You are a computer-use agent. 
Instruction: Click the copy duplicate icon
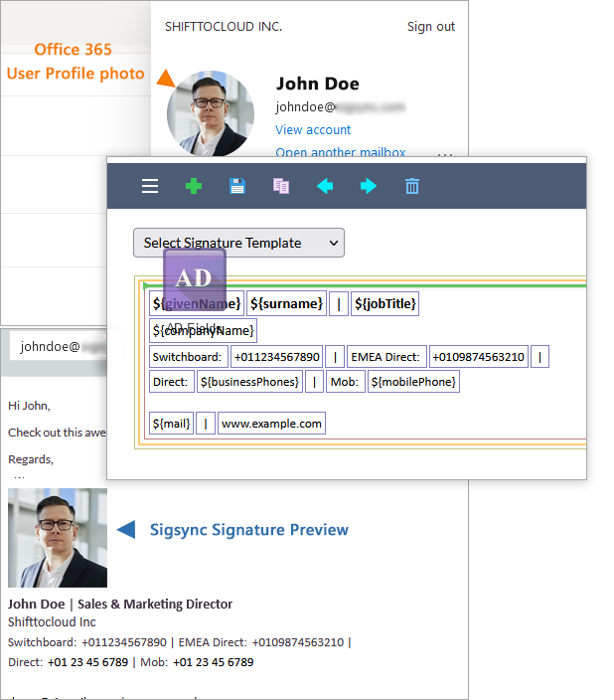[281, 186]
